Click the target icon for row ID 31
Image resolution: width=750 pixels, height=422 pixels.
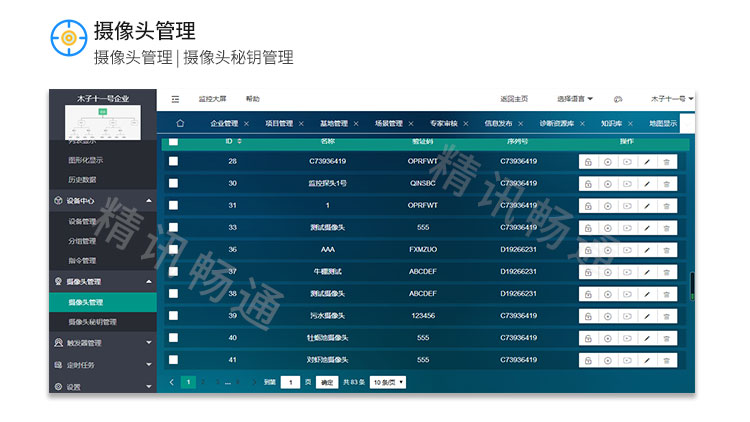pos(607,206)
